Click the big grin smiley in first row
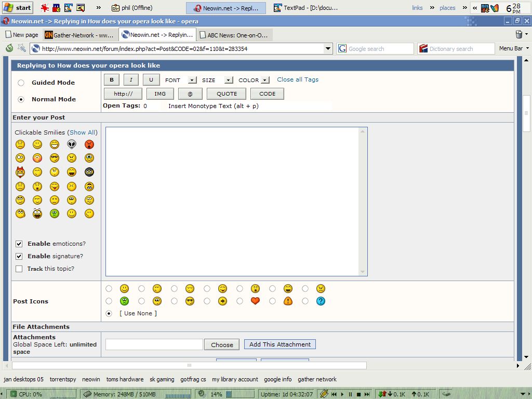This screenshot has height=399, width=532. 55,144
